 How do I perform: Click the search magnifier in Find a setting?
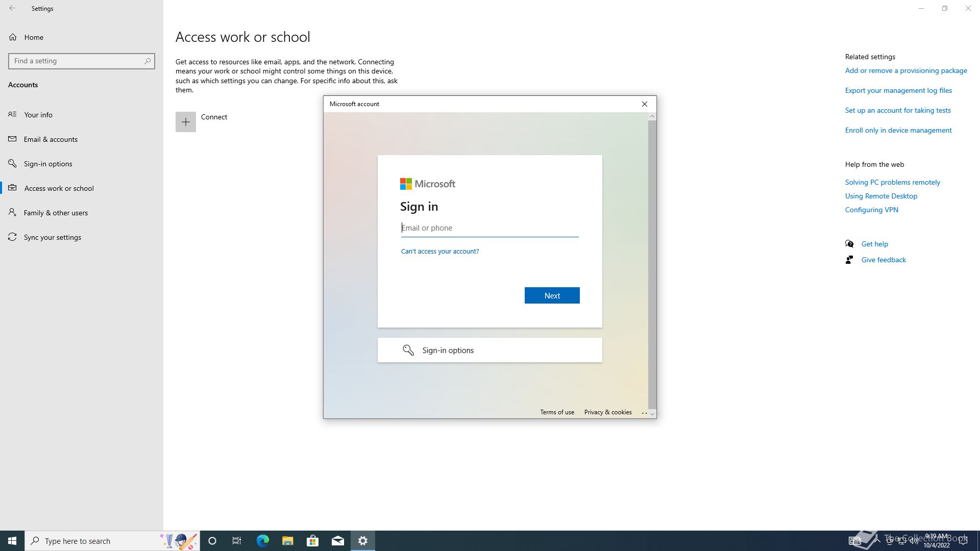pos(148,61)
